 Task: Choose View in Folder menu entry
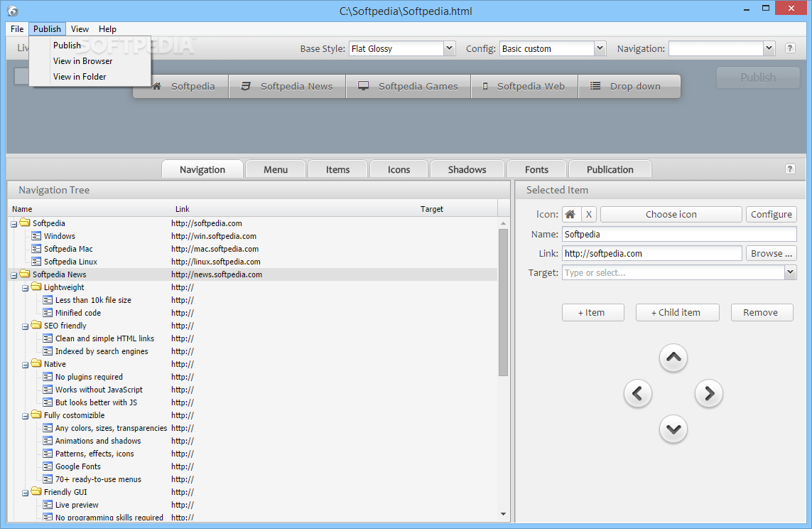[90, 76]
